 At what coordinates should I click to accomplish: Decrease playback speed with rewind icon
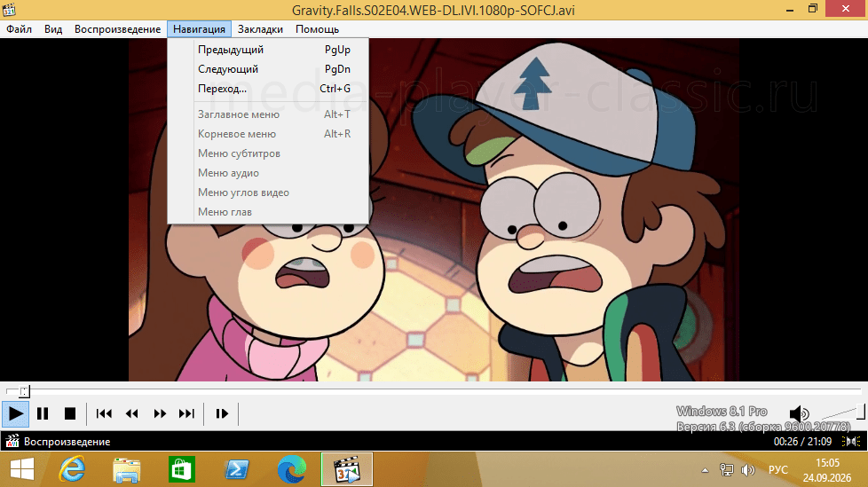click(131, 413)
